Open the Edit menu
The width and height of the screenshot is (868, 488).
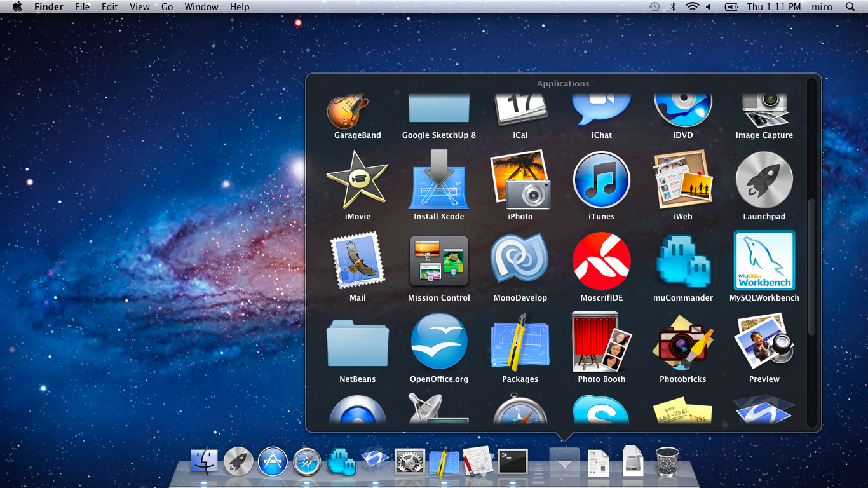[110, 7]
